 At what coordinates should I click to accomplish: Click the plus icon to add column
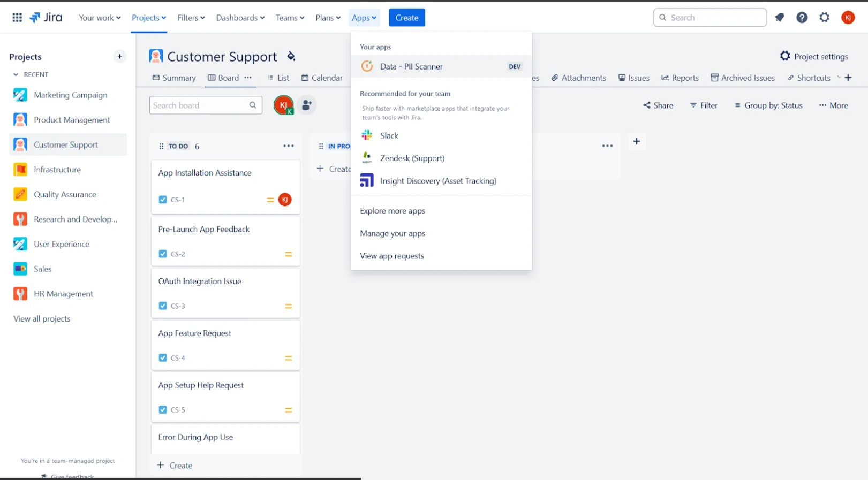[636, 142]
